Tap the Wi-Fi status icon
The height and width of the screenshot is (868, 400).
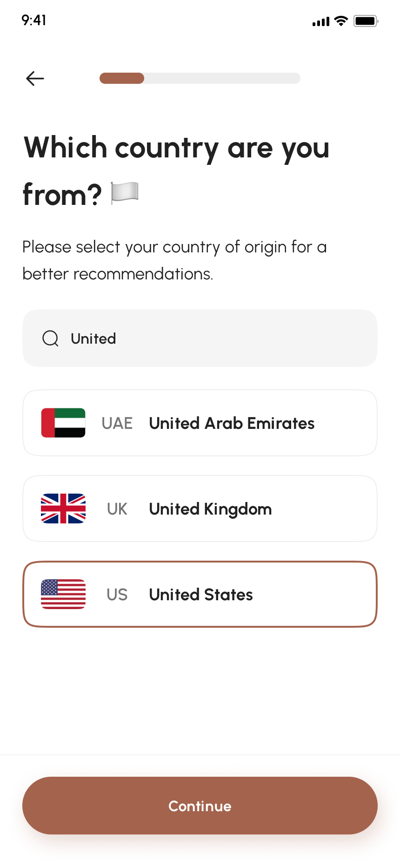coord(341,21)
